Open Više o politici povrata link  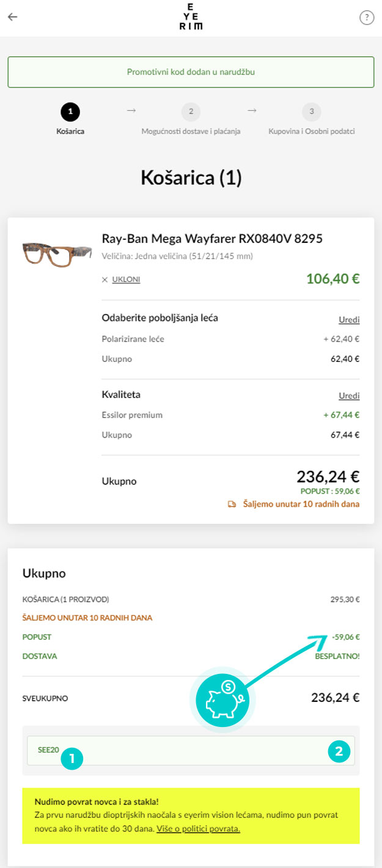(x=198, y=828)
